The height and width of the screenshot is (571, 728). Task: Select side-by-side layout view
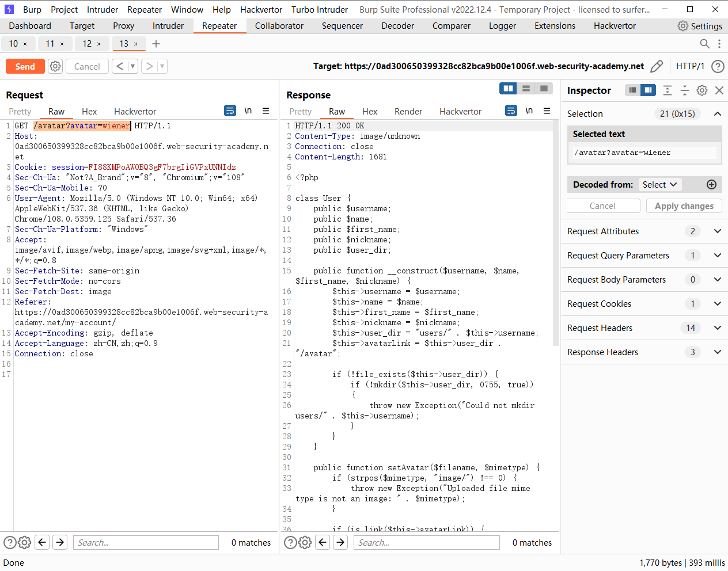coord(508,88)
